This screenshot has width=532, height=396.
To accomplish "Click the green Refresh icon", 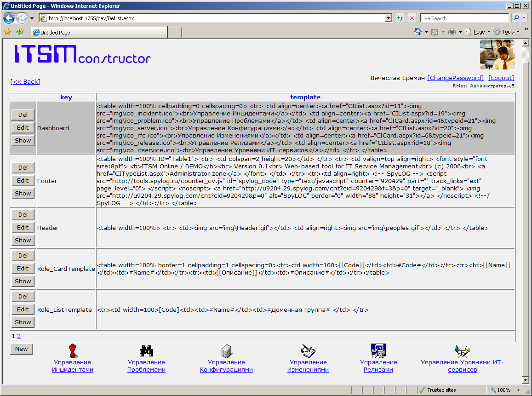I will 400,18.
